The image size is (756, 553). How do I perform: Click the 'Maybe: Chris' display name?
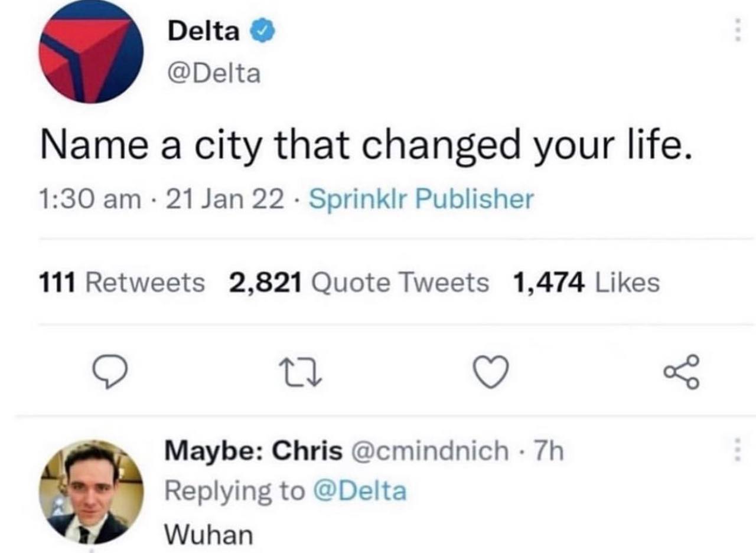(253, 451)
